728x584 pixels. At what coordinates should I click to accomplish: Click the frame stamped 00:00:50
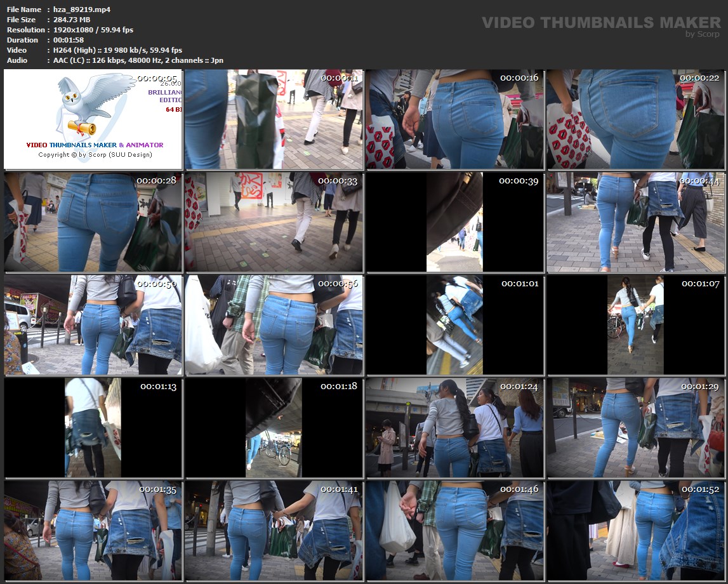click(93, 325)
